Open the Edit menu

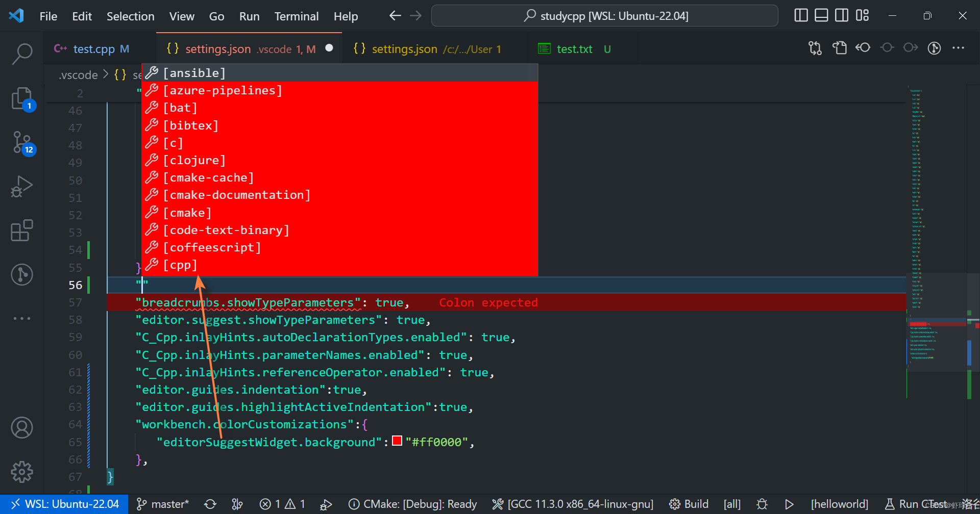[x=82, y=16]
